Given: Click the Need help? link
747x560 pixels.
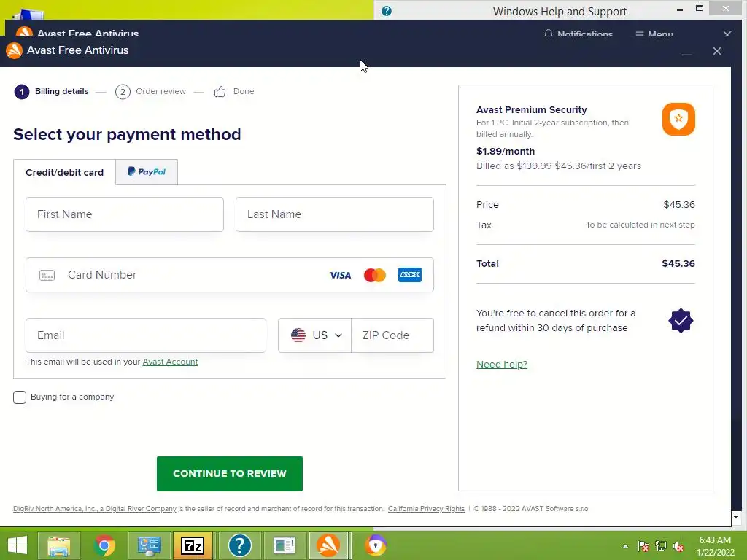Looking at the screenshot, I should 502,365.
